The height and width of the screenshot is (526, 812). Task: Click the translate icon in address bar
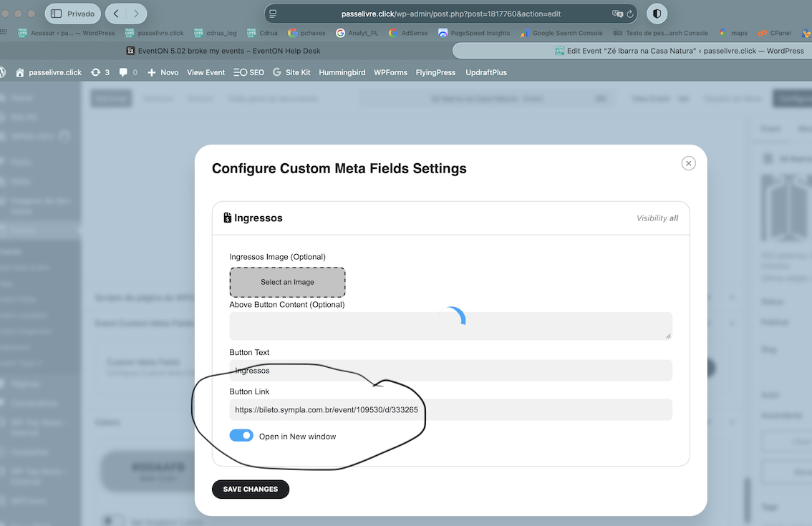617,14
